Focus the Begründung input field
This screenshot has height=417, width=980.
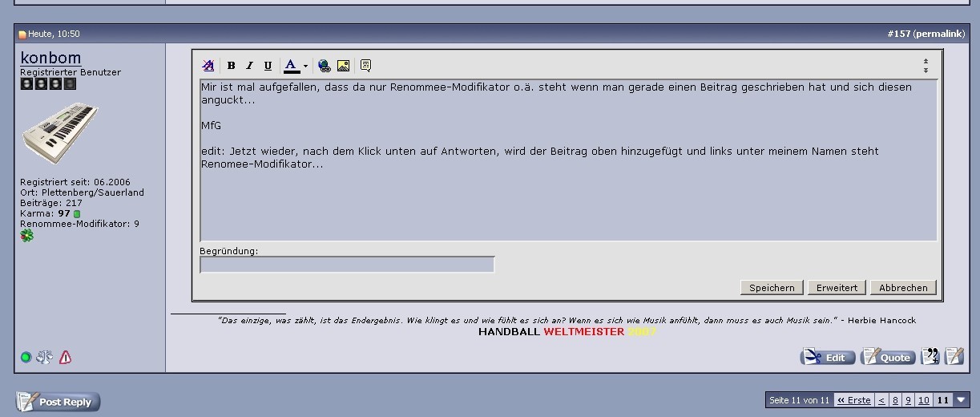[x=347, y=265]
